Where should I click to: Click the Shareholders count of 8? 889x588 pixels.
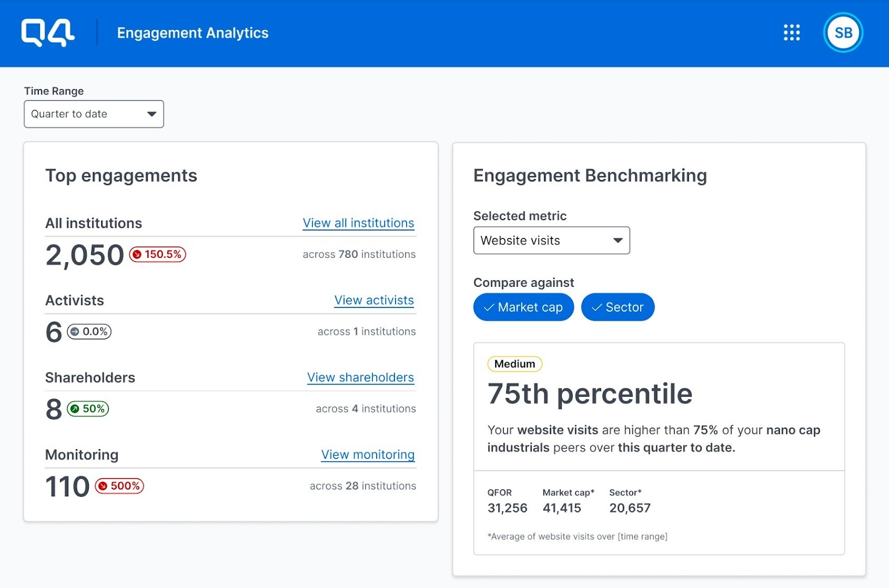coord(54,409)
